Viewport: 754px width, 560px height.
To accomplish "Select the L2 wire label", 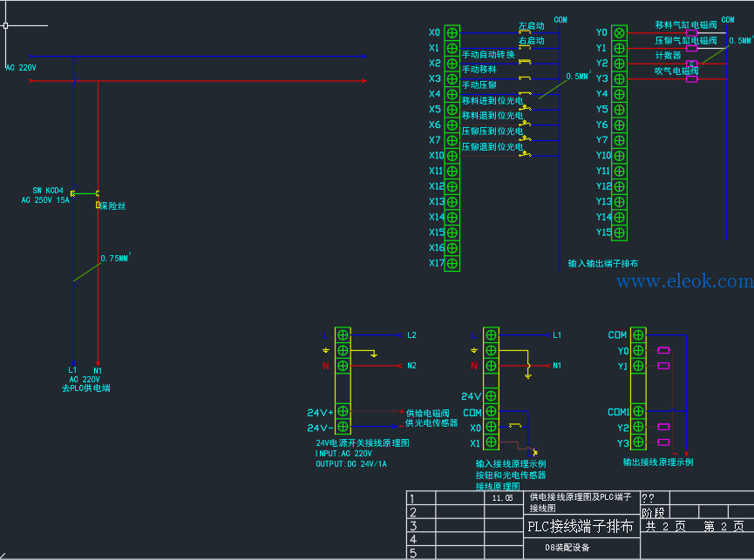I will click(x=411, y=334).
